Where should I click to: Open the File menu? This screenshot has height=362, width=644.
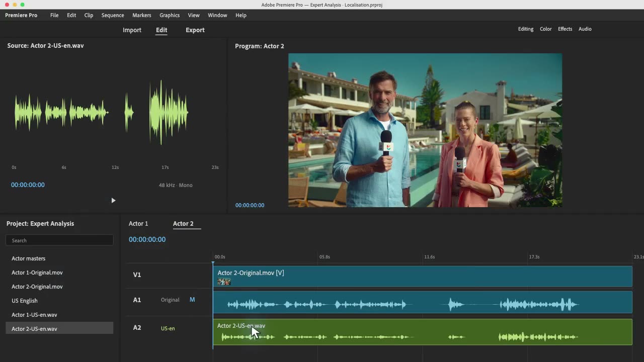point(54,15)
